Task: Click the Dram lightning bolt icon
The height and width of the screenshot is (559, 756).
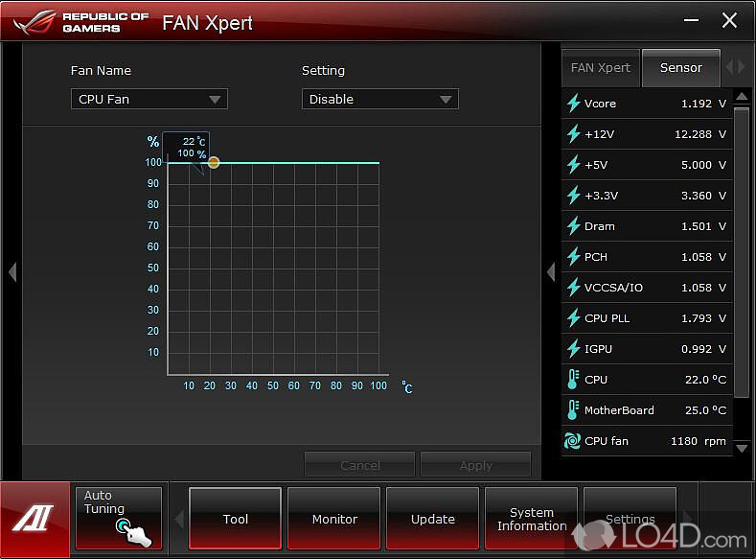Action: click(x=573, y=226)
